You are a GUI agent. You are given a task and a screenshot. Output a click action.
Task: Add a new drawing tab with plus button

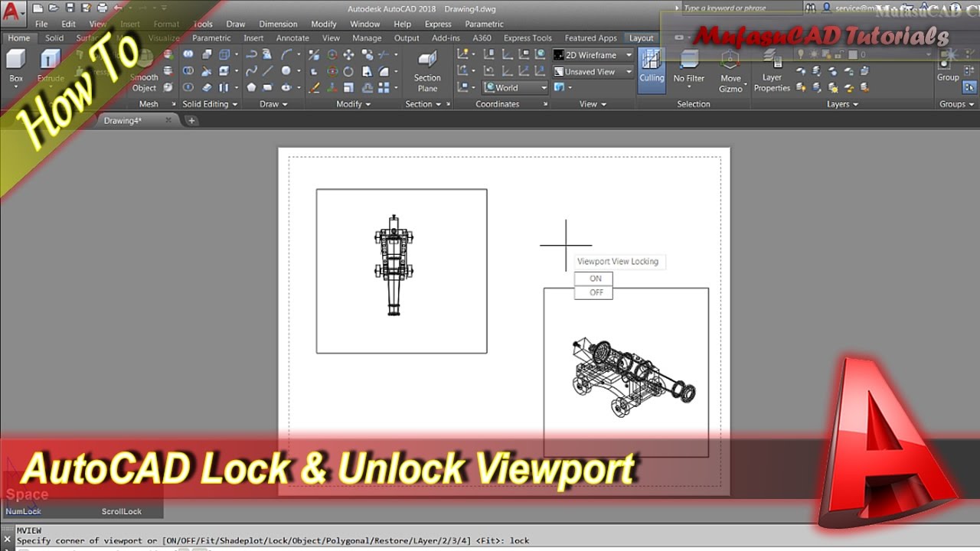pos(191,120)
